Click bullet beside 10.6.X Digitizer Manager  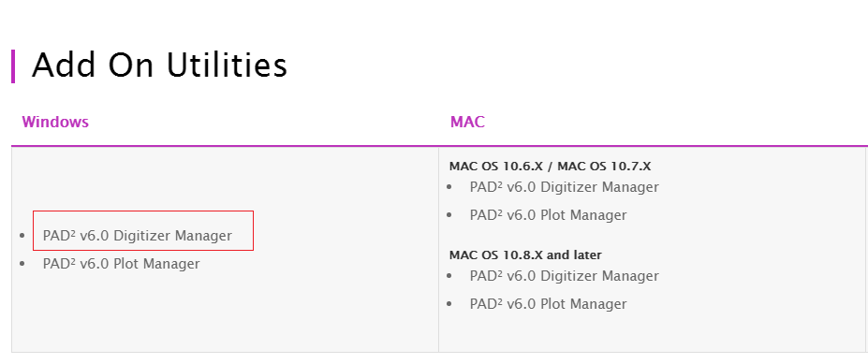(x=449, y=187)
